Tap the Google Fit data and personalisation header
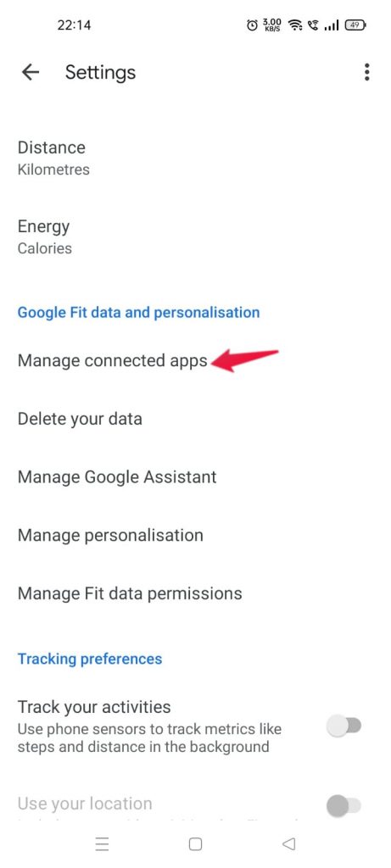 (138, 312)
